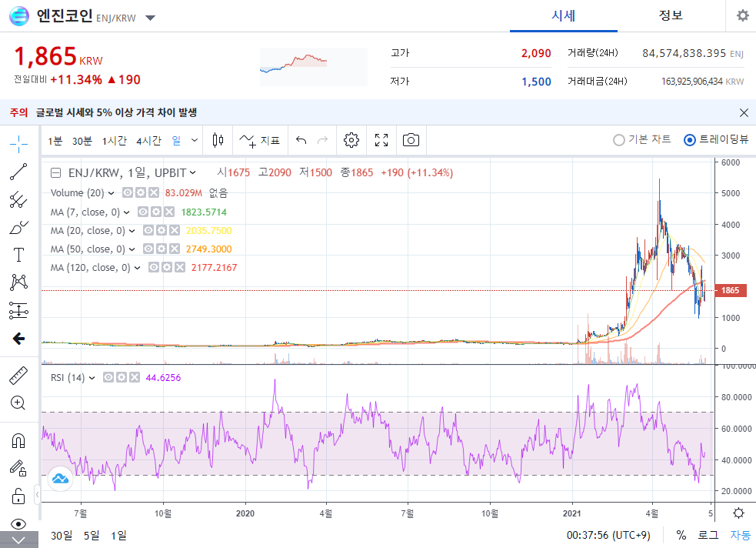Remove the MA (120, close, 0) indicator
Screen dimensions: 756x548
click(179, 267)
